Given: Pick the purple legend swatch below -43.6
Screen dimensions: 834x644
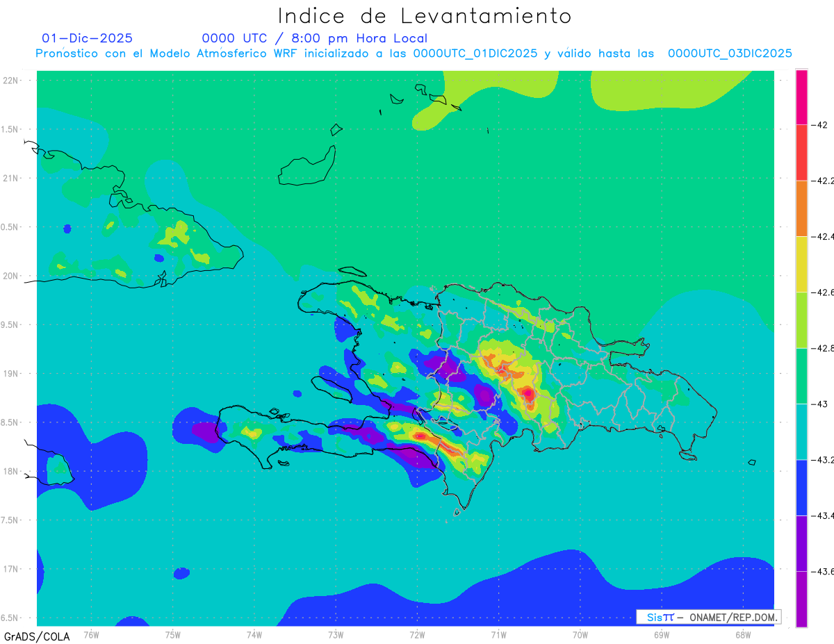Looking at the screenshot, I should pos(801,599).
